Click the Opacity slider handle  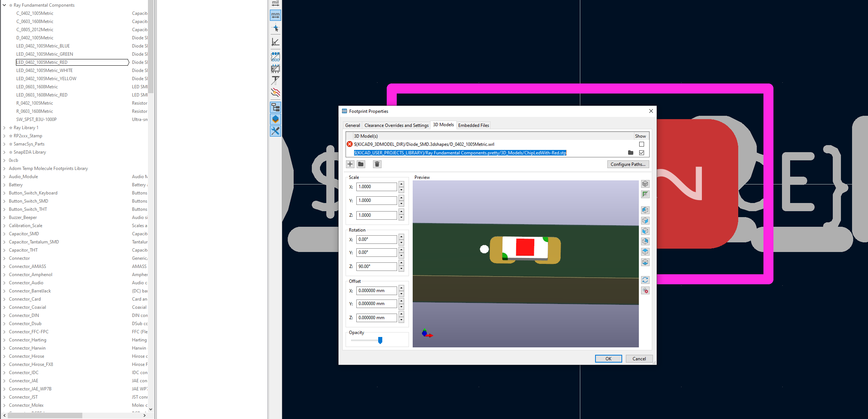(x=380, y=340)
